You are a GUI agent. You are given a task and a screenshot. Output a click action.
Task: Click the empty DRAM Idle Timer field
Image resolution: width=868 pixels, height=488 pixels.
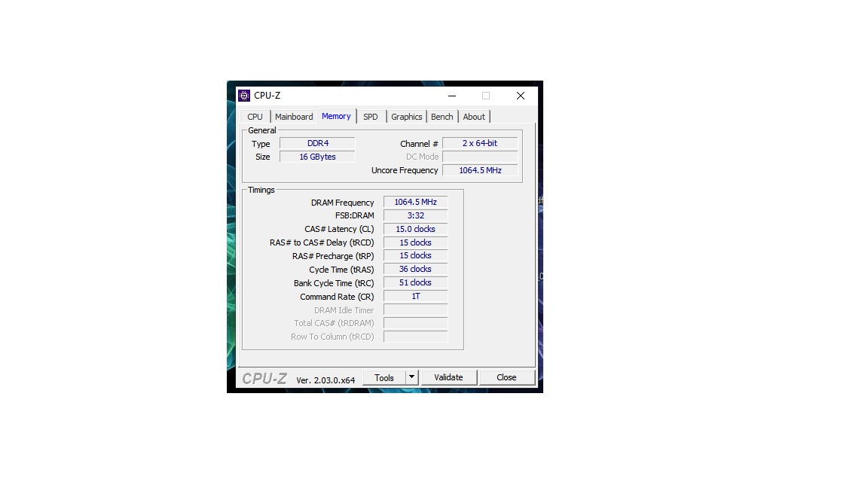[x=416, y=310]
